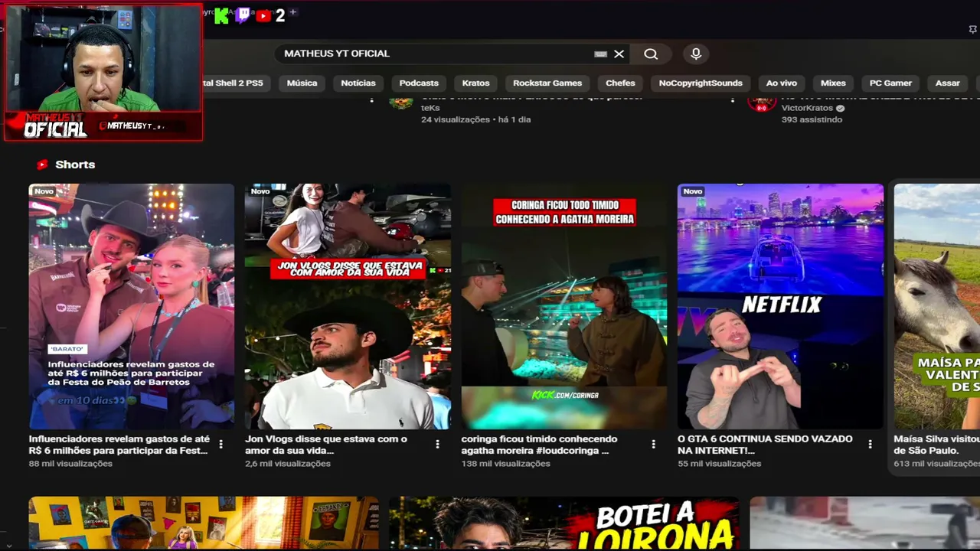Open the Festa do Peão de Barretos Short thumbnail
Image resolution: width=980 pixels, height=551 pixels.
[132, 306]
